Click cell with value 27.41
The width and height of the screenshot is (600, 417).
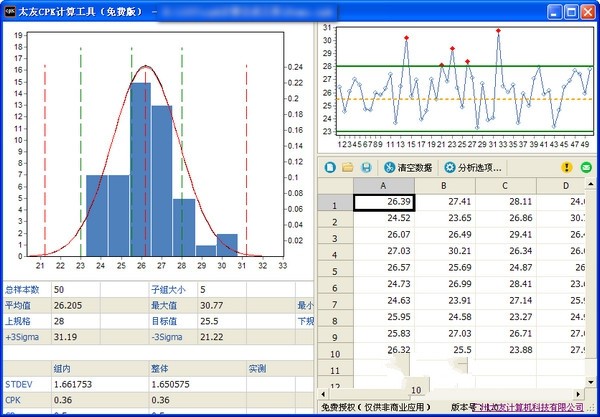(x=445, y=202)
